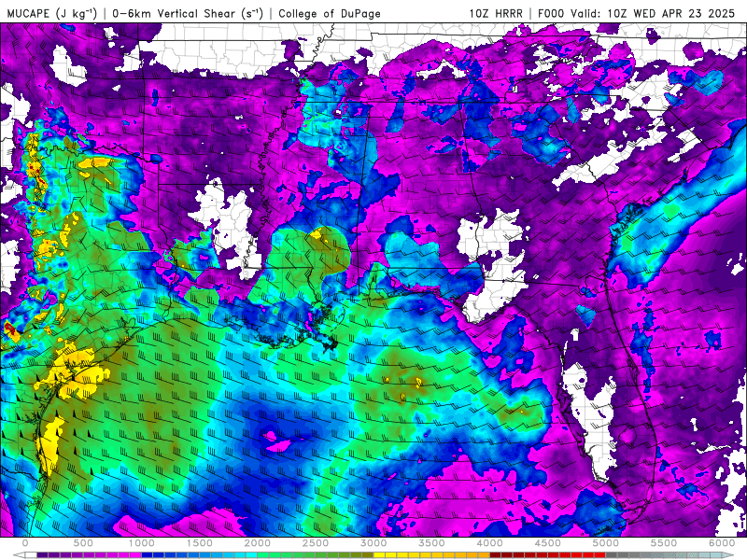Click the 2500 value on the color scale

316,543
